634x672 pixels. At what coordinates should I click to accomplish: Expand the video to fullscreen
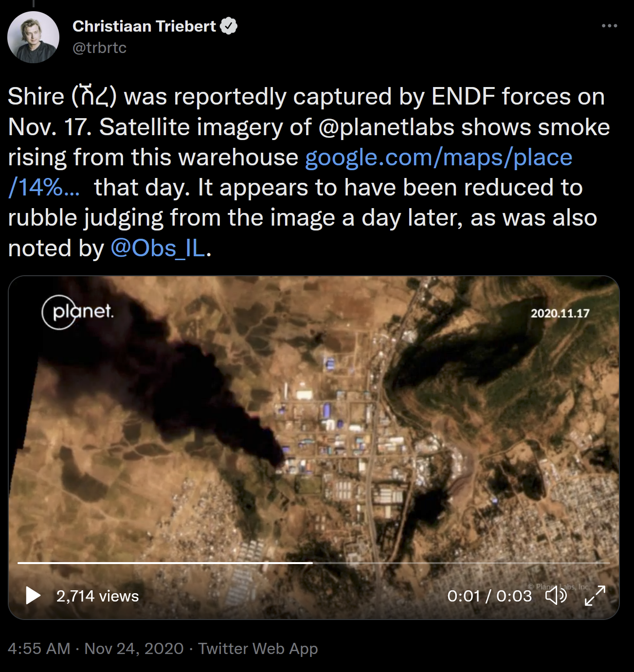[595, 596]
